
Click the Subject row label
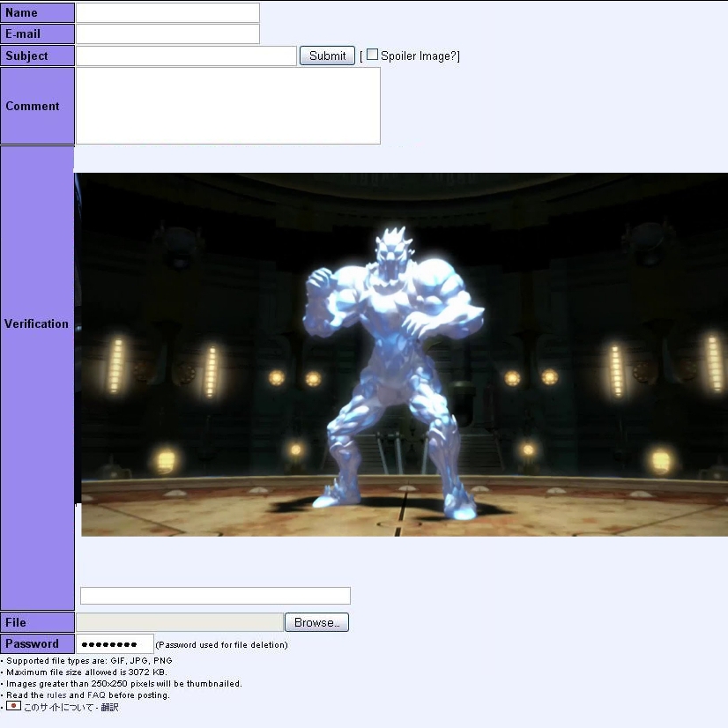click(x=37, y=56)
